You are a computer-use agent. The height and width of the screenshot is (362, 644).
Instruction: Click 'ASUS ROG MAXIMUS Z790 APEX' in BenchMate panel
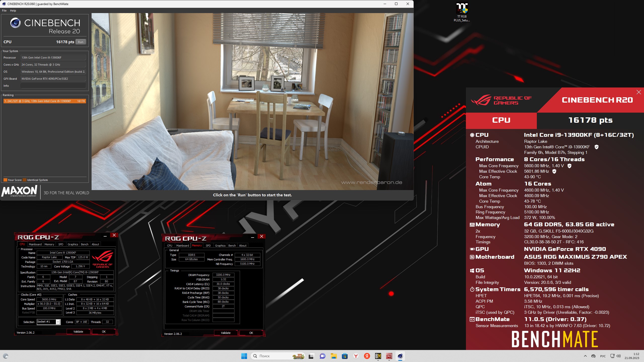coord(576,257)
